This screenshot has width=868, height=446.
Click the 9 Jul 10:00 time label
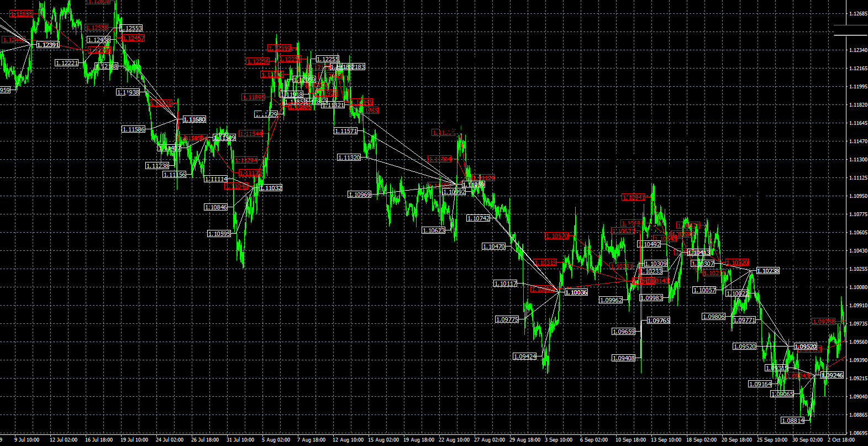[27, 440]
